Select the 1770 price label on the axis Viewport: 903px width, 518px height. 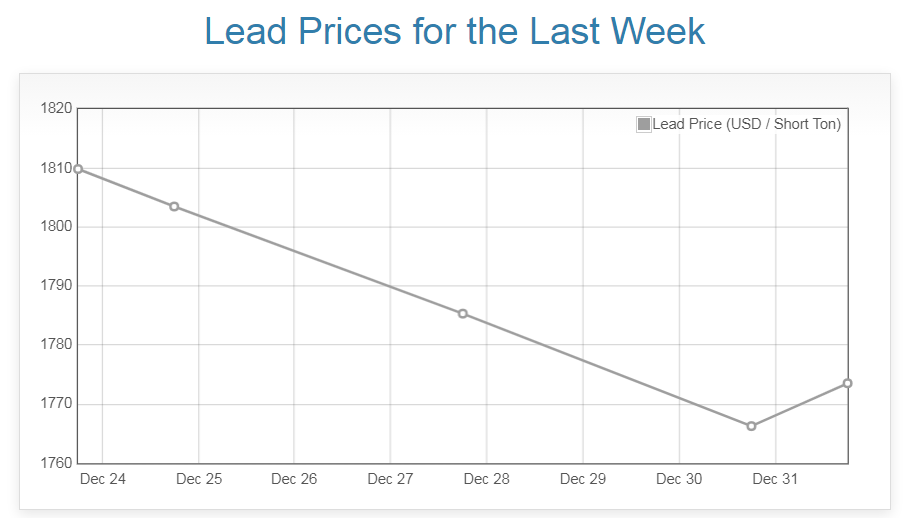56,404
